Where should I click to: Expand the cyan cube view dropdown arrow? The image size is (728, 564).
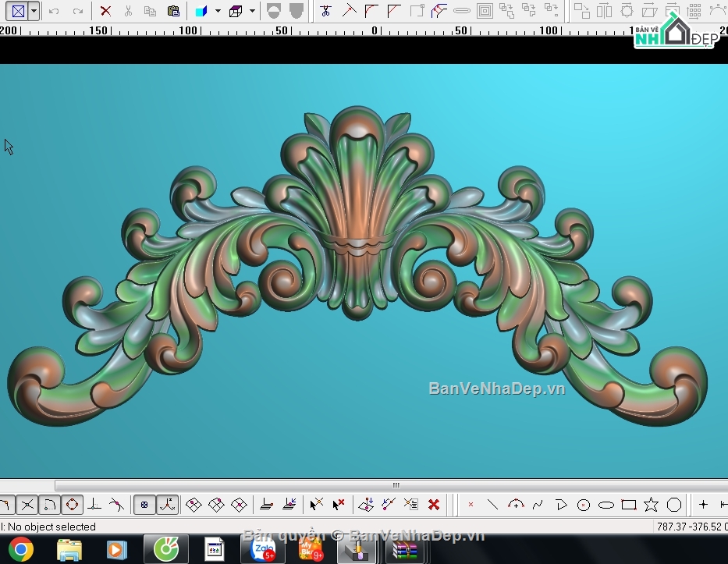coord(218,11)
